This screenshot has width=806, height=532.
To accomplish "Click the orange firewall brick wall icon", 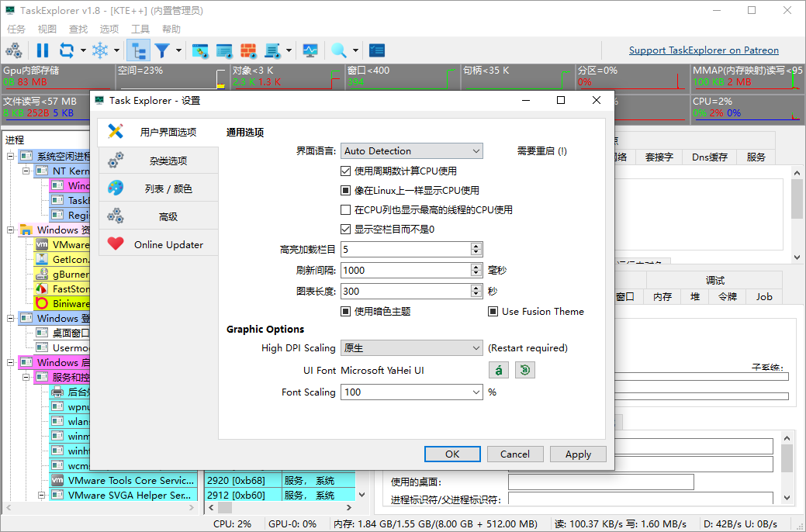I will coord(248,50).
